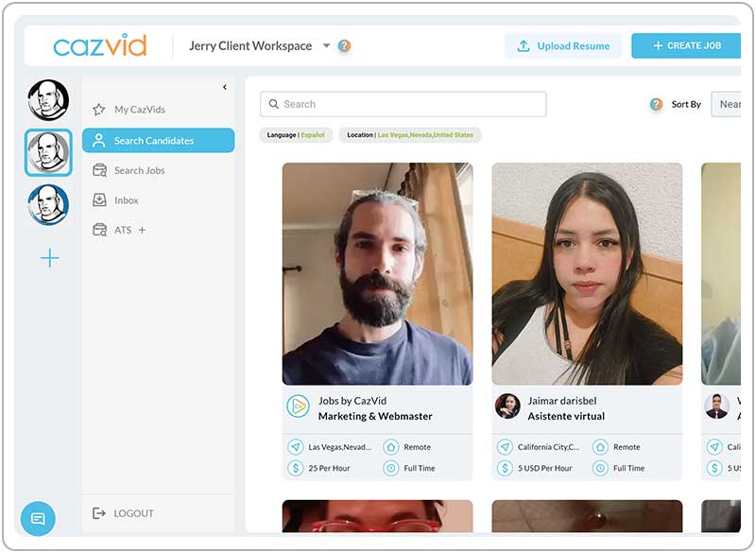Click the Jaimar darisbel name text
Viewport: 756px width, 552px height.
(x=562, y=401)
